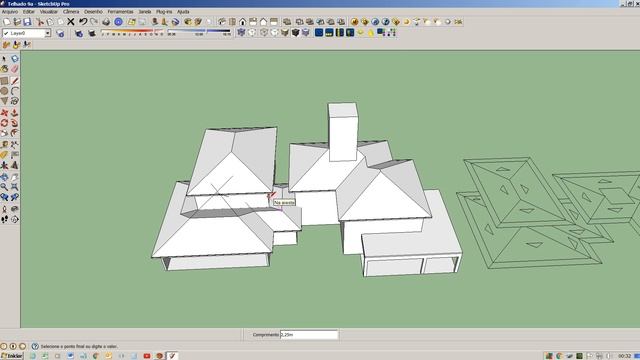This screenshot has width=640, height=360.
Task: Open the Layer Manager icon
Action: click(x=60, y=33)
